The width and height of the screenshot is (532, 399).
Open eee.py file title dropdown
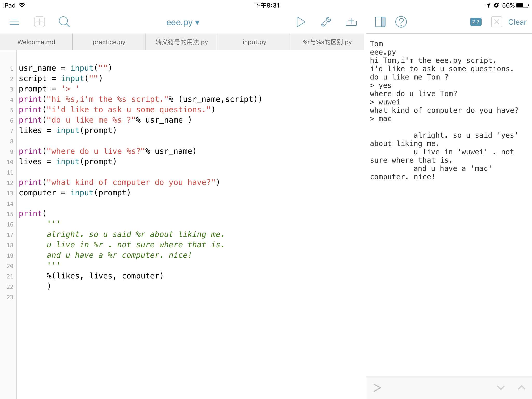coord(183,22)
